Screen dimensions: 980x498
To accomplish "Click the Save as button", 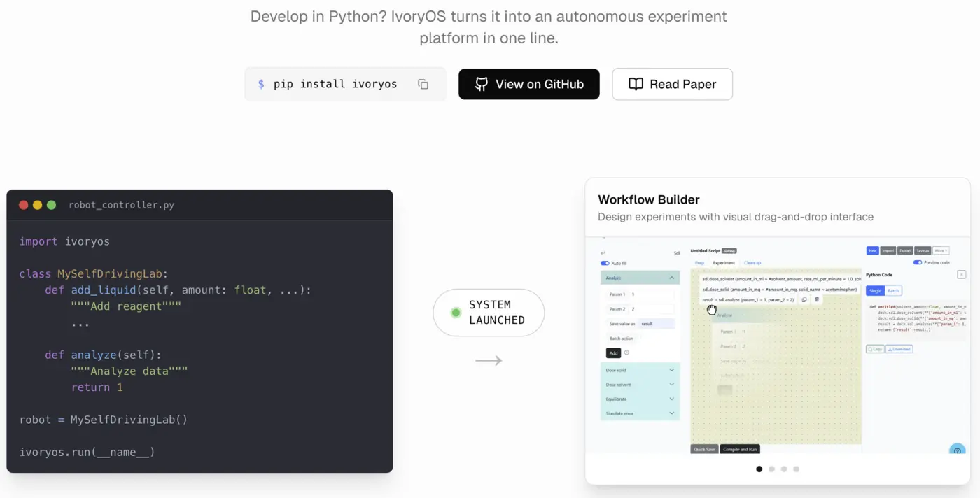I will 923,250.
